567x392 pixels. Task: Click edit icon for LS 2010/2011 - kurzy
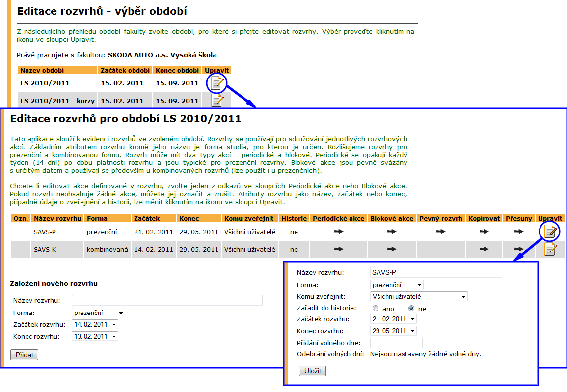tap(216, 101)
